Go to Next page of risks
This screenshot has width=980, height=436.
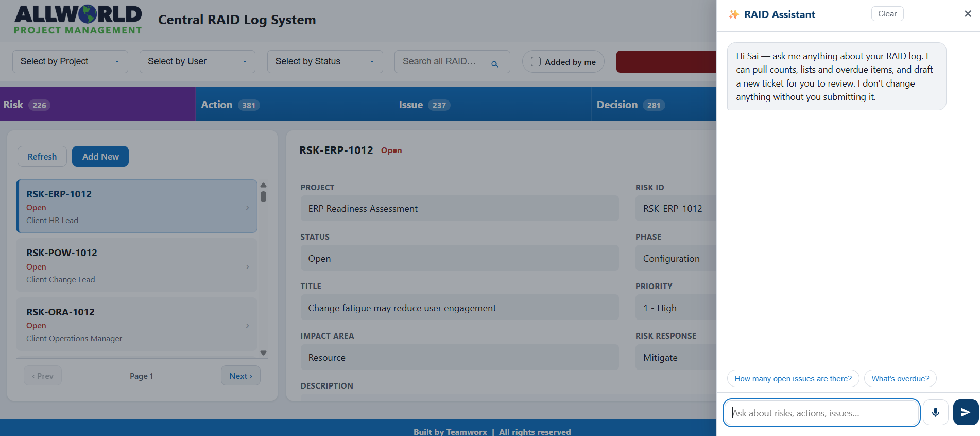[x=240, y=376]
